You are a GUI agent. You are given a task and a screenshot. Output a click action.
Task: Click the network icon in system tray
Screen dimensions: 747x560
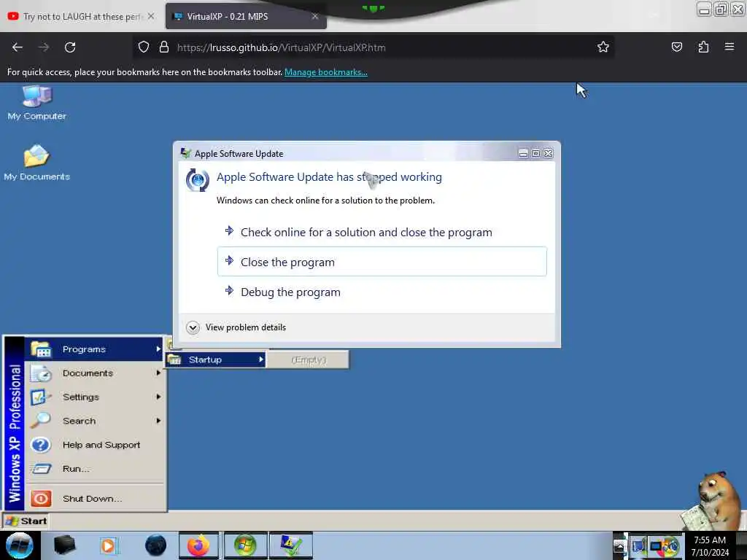point(638,546)
